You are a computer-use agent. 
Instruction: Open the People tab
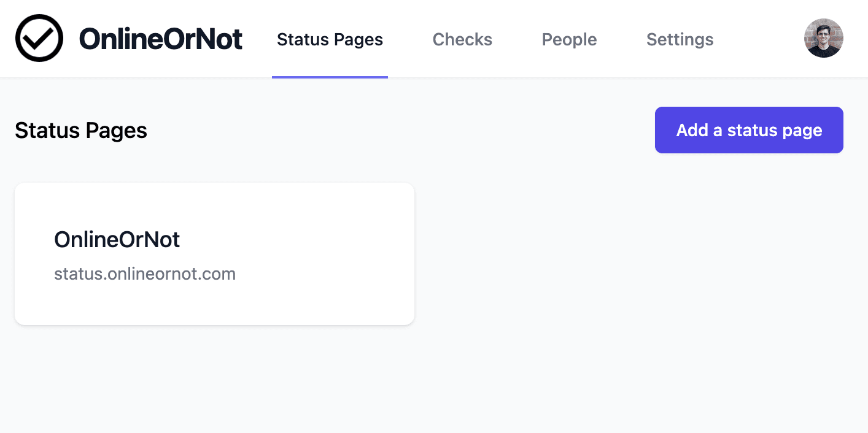[569, 39]
